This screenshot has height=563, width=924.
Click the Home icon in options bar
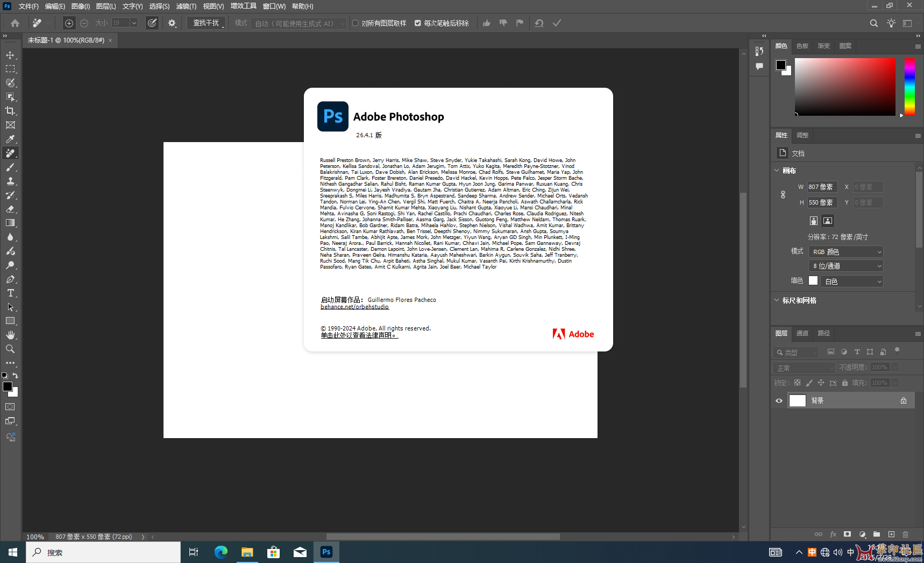point(15,23)
